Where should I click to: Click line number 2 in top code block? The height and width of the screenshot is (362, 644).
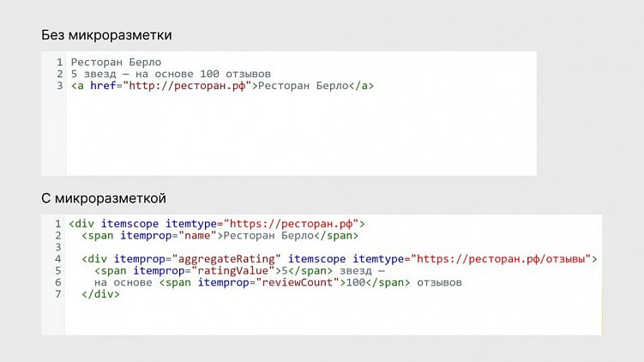(x=59, y=74)
